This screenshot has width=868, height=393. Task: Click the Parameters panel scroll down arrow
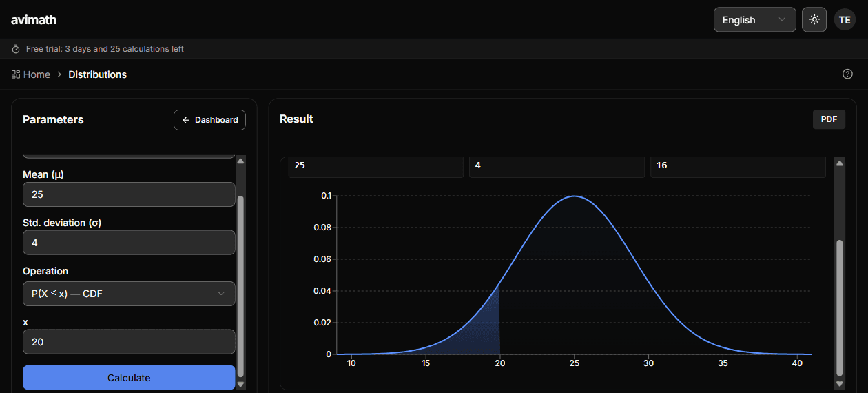pos(240,384)
